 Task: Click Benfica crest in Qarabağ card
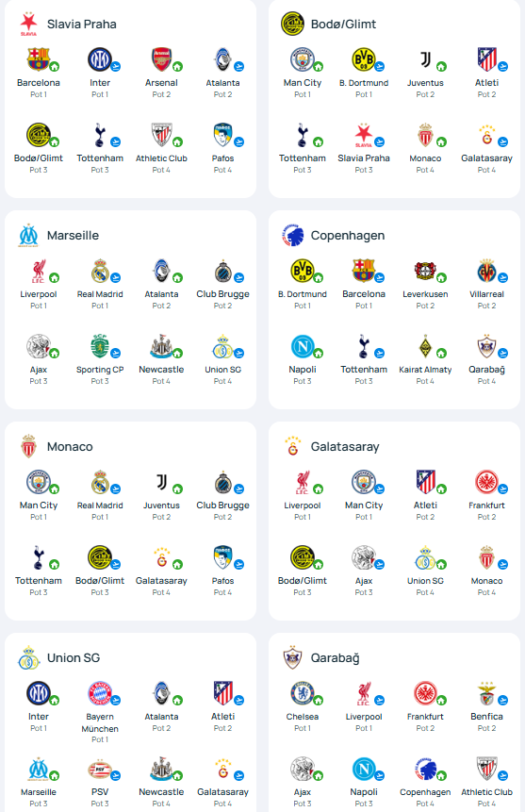486,693
